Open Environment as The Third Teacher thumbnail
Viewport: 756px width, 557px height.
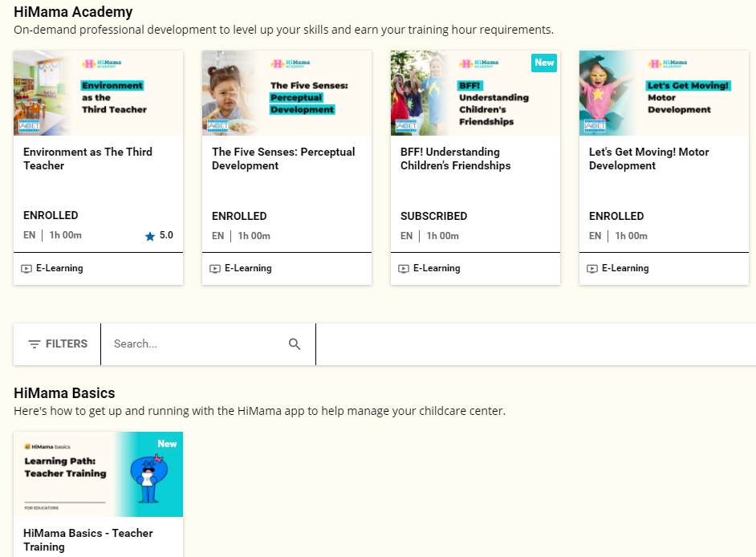point(98,93)
